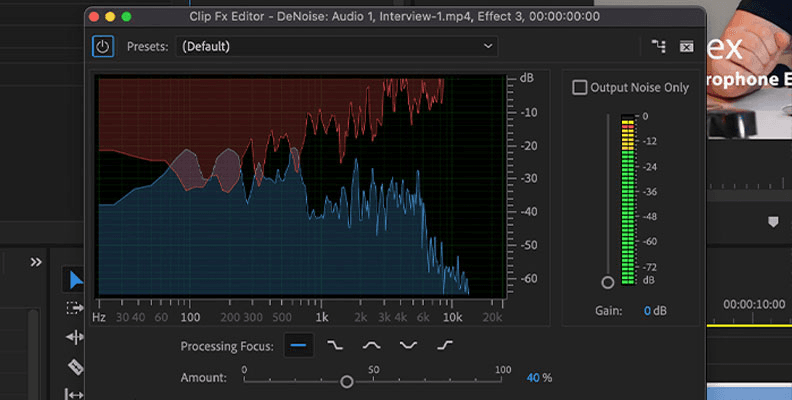Select the Razor tool
Image resolution: width=792 pixels, height=400 pixels.
[x=75, y=367]
